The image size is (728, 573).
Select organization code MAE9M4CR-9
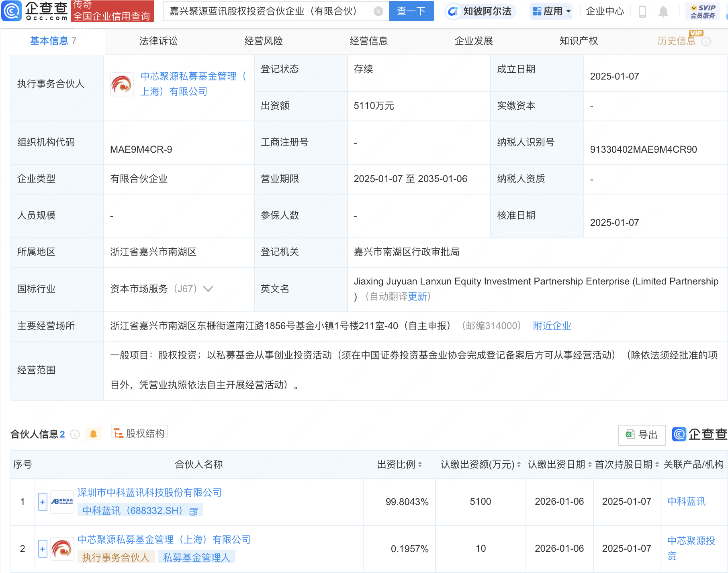[x=141, y=149]
